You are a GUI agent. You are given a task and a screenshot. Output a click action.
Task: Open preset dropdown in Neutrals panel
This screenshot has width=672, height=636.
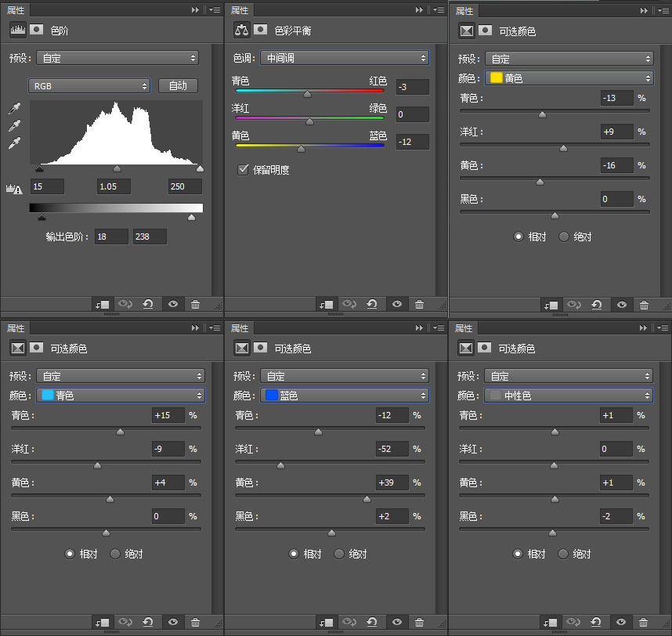coord(569,376)
